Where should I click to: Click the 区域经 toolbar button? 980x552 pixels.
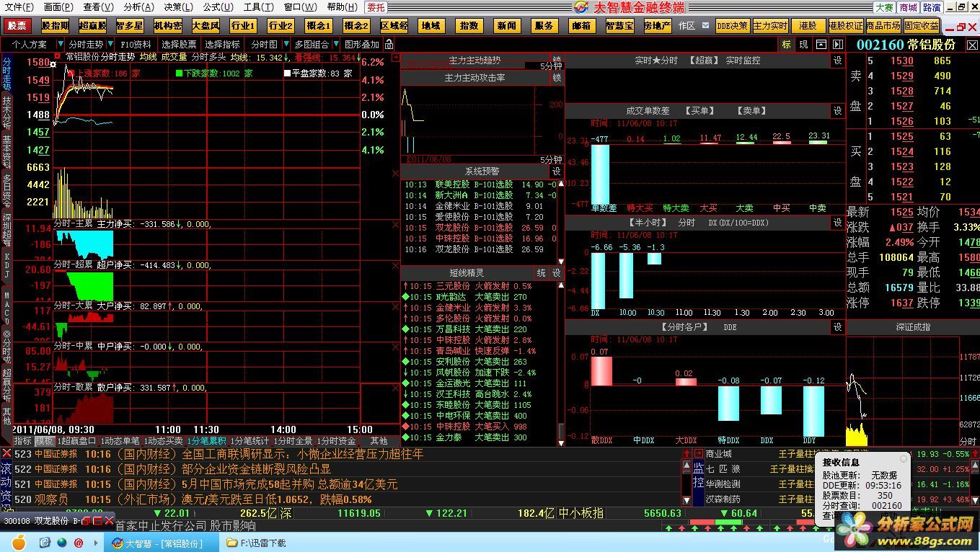click(x=394, y=26)
